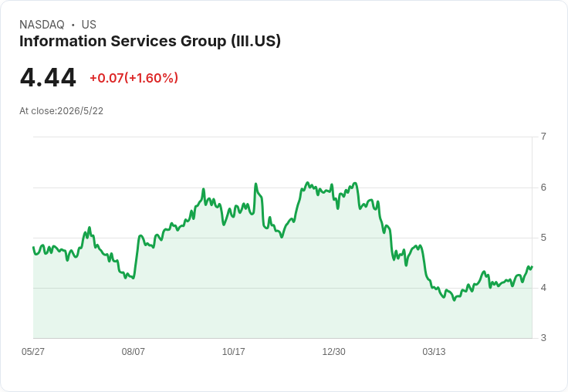Click the sharp price spike after 10/17
Image resolution: width=568 pixels, height=392 pixels.
pos(255,184)
